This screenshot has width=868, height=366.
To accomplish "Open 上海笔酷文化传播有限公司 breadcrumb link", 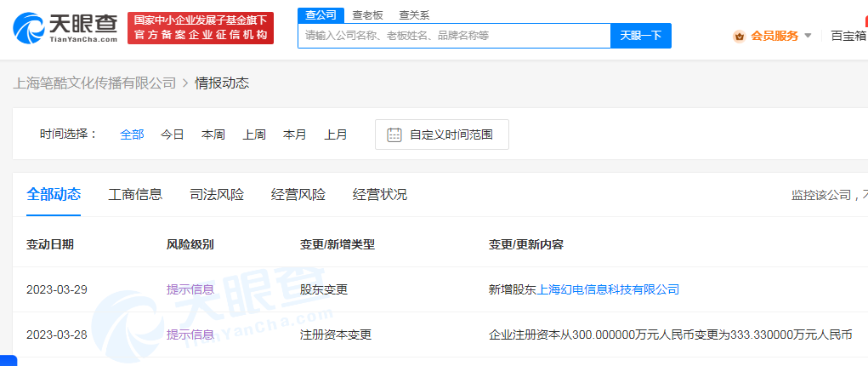I will [94, 83].
